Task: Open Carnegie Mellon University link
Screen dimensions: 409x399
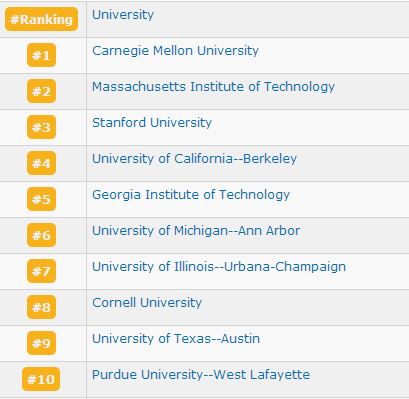Action: point(175,51)
